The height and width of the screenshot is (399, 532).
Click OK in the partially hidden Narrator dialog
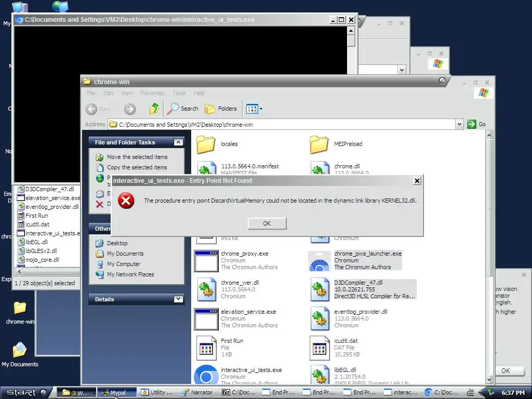click(x=506, y=370)
